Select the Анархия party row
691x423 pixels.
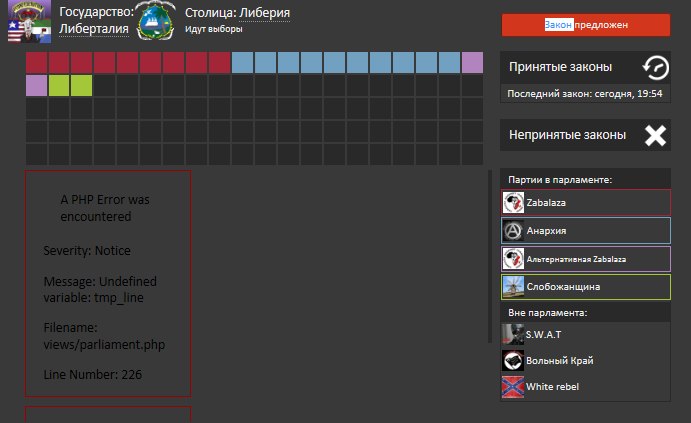(586, 230)
